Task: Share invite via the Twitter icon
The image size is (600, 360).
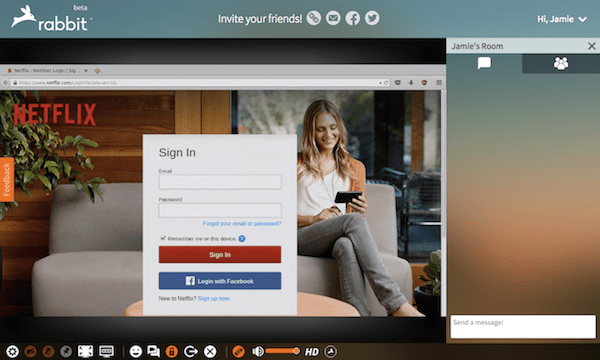Action: click(372, 18)
